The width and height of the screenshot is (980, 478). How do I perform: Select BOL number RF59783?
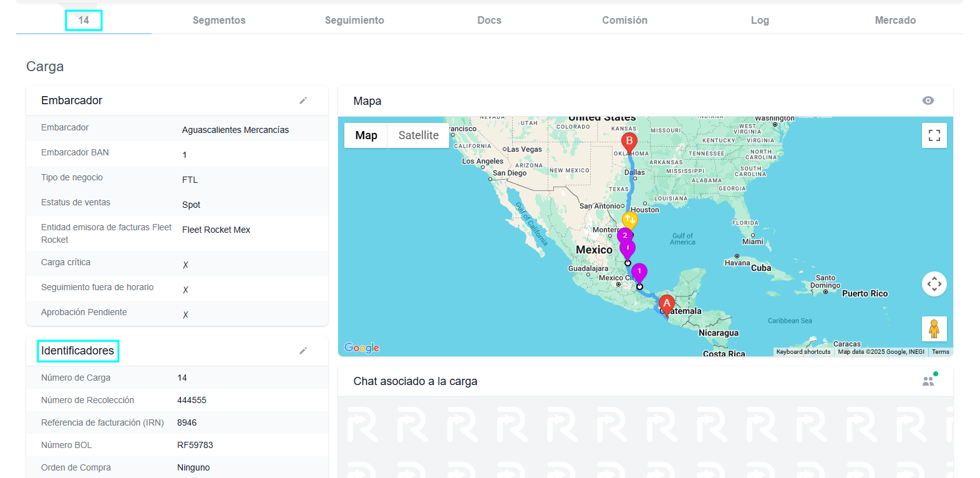click(x=195, y=445)
